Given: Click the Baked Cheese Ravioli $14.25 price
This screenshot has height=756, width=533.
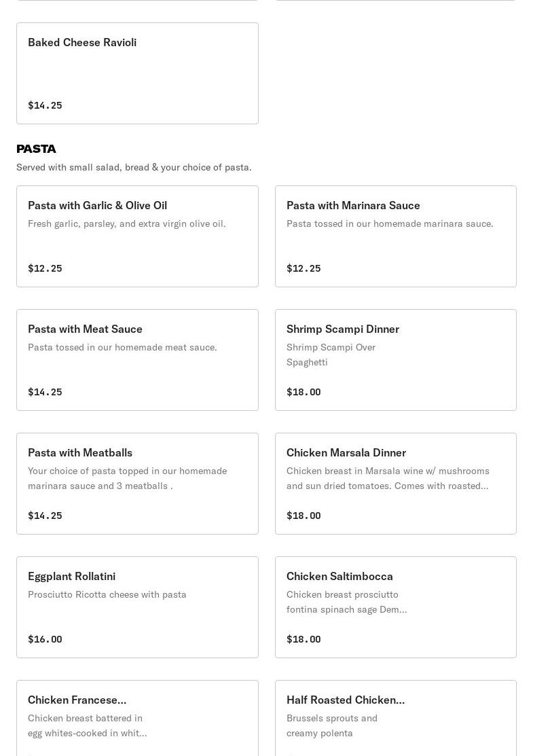Looking at the screenshot, I should [x=45, y=105].
